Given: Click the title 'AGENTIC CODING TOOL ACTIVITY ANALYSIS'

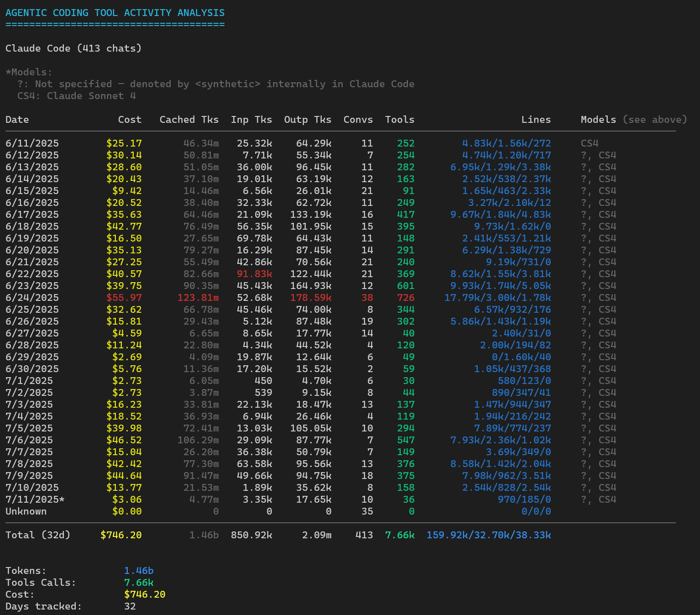Looking at the screenshot, I should (x=115, y=13).
